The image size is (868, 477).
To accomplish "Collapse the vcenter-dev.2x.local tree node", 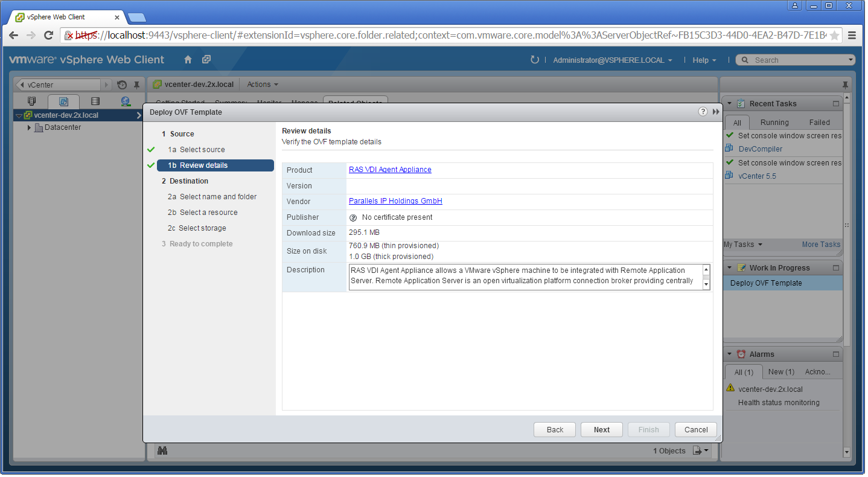I will 19,115.
